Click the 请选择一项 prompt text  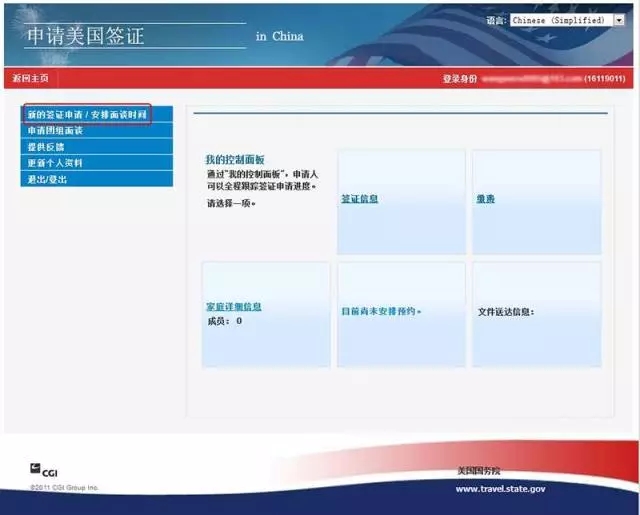[x=231, y=203]
